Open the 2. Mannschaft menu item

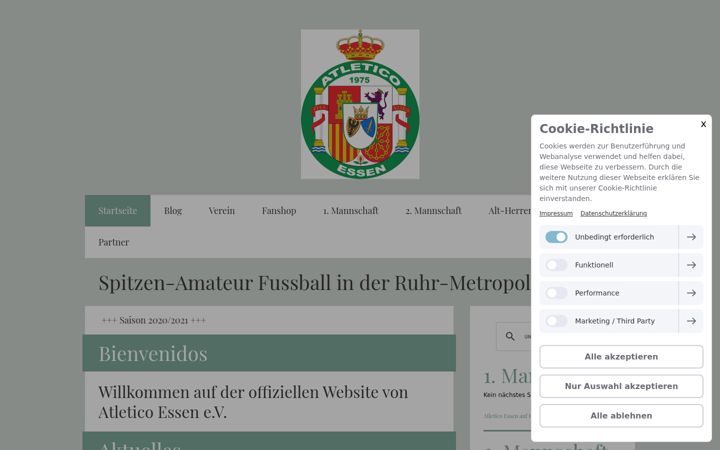pos(433,211)
